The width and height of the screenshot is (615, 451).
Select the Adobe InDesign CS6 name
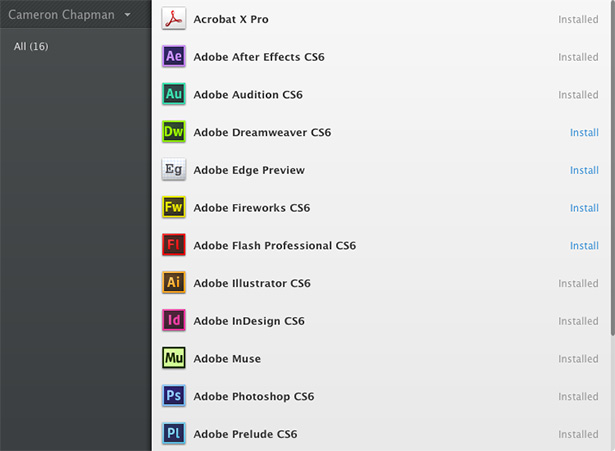point(249,321)
